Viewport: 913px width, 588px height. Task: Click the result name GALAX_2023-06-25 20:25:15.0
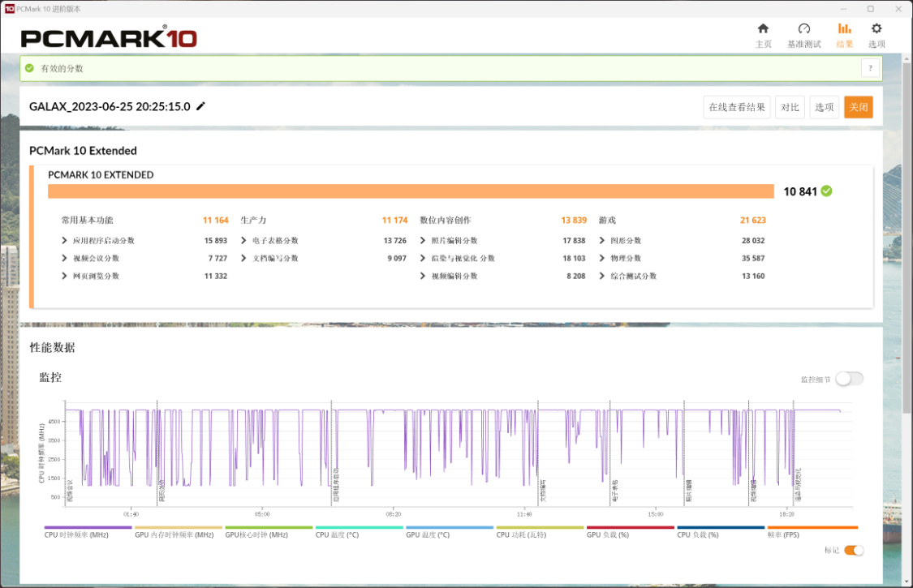coord(110,106)
